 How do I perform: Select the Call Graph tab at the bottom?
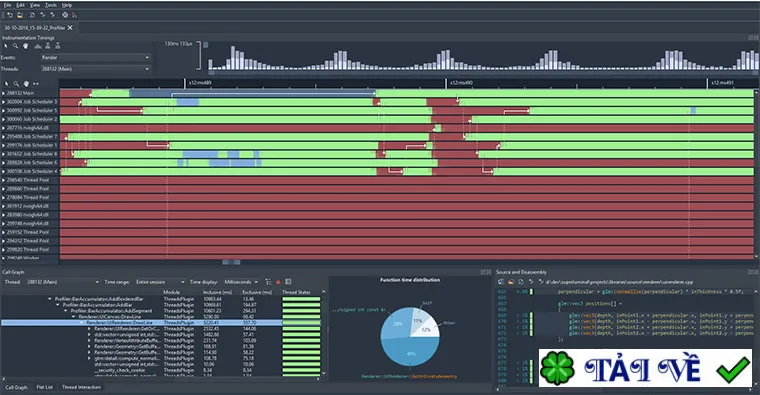(x=16, y=387)
